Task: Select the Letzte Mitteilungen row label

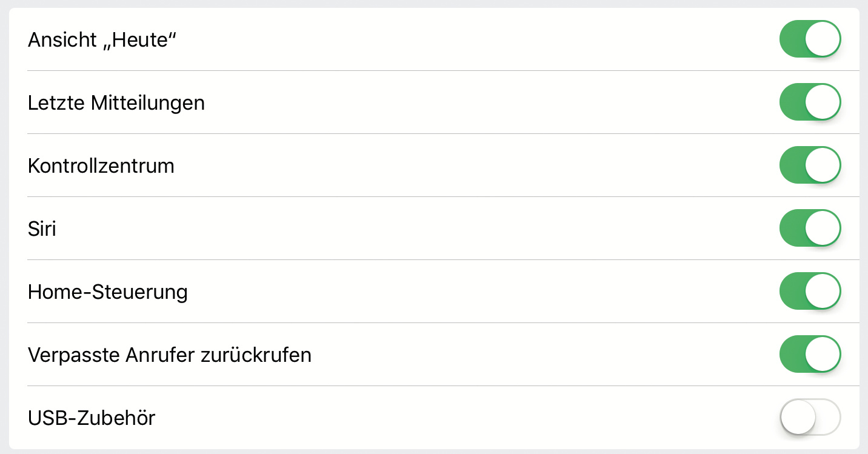Action: click(x=116, y=103)
